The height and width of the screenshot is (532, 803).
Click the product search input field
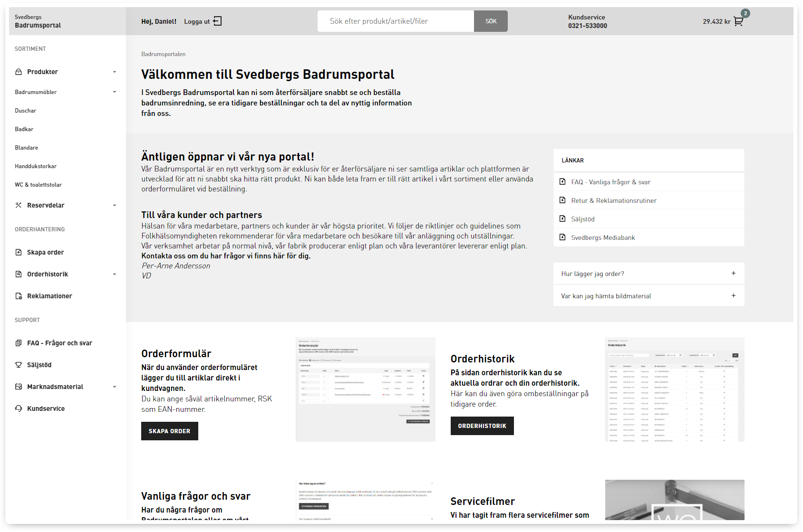(x=396, y=21)
